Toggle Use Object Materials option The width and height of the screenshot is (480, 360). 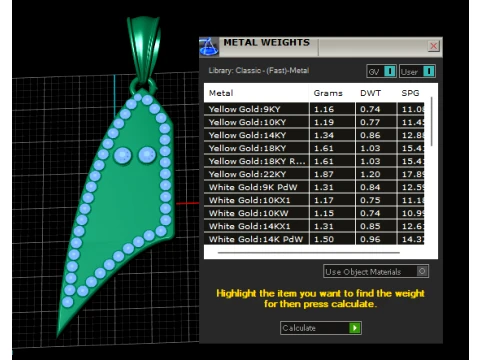click(x=376, y=271)
